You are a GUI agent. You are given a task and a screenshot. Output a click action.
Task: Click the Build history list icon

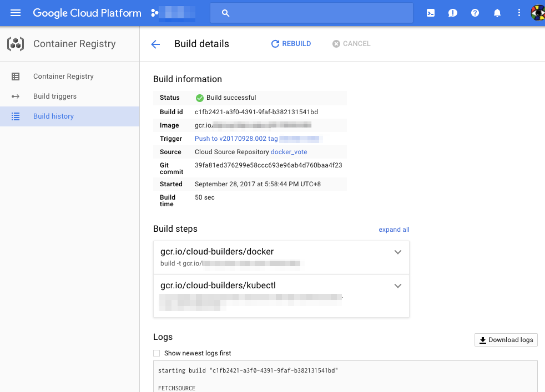tap(16, 116)
